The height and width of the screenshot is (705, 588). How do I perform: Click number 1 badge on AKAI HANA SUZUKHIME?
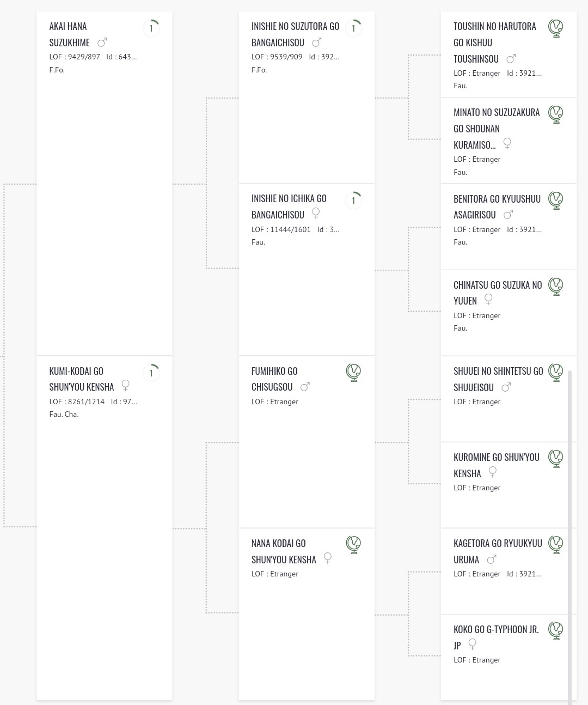[x=151, y=28]
